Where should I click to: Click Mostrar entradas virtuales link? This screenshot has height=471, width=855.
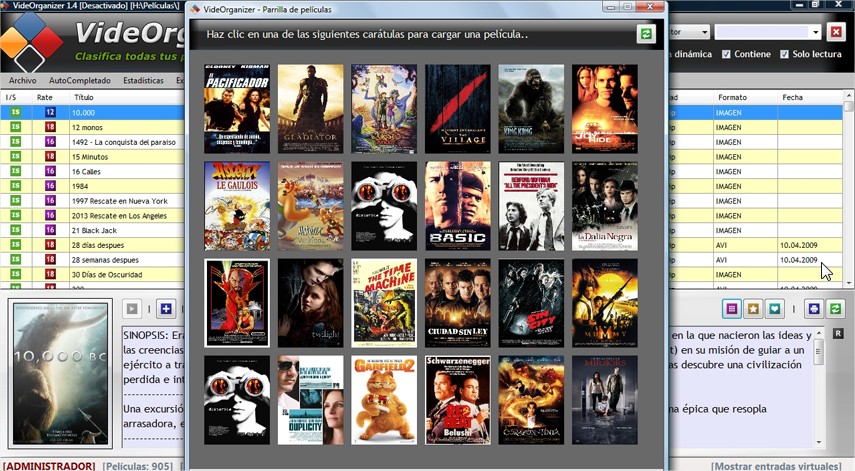coord(776,466)
